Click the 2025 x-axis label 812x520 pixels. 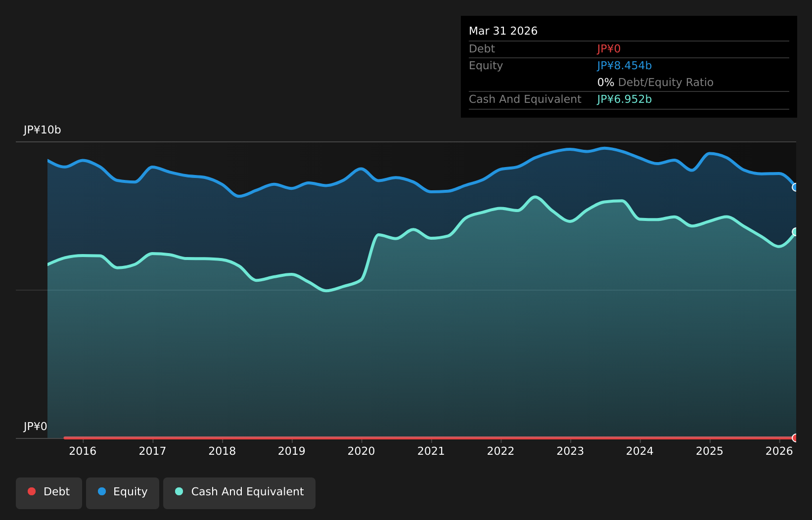coord(710,451)
